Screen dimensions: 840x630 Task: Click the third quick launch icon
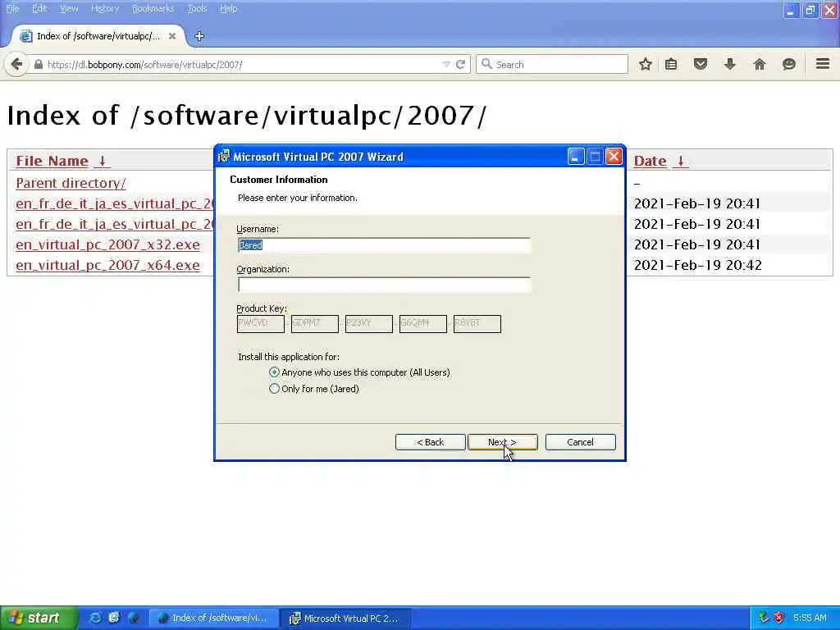coord(133,618)
